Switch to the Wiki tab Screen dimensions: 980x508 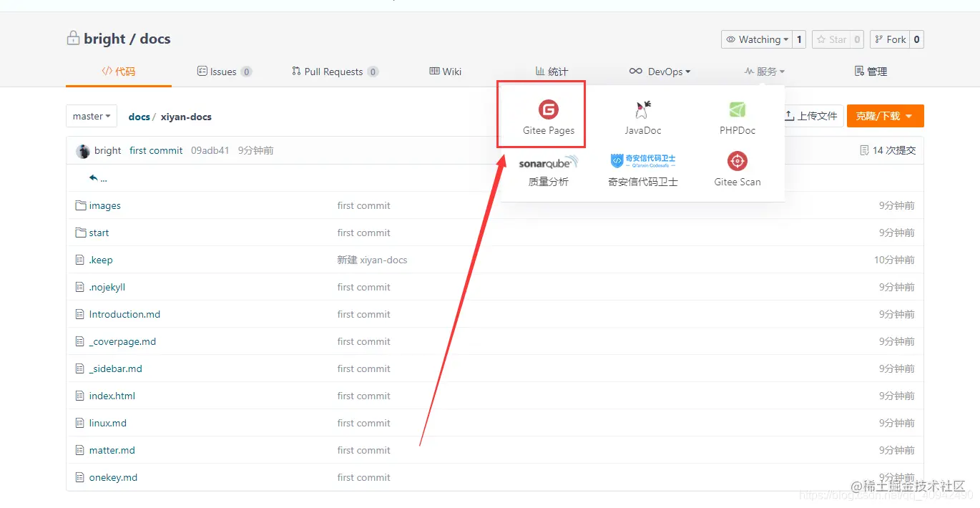coord(445,72)
